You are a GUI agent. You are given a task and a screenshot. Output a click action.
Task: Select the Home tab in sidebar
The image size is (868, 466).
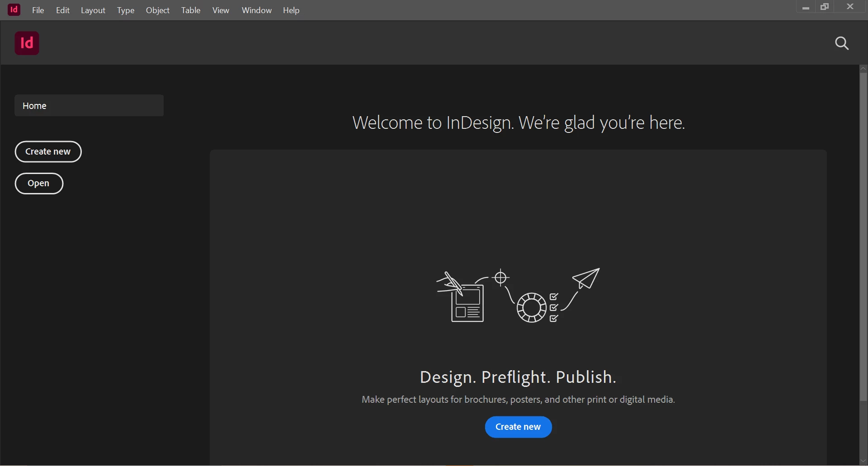(89, 106)
